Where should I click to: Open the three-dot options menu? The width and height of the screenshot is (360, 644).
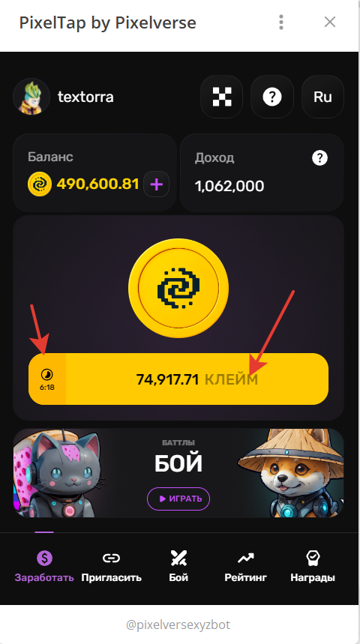tap(281, 22)
